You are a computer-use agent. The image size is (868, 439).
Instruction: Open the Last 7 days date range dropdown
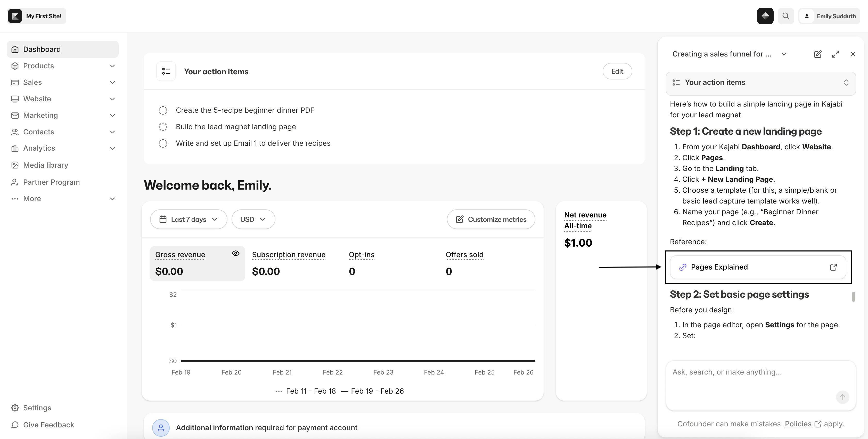coord(188,219)
